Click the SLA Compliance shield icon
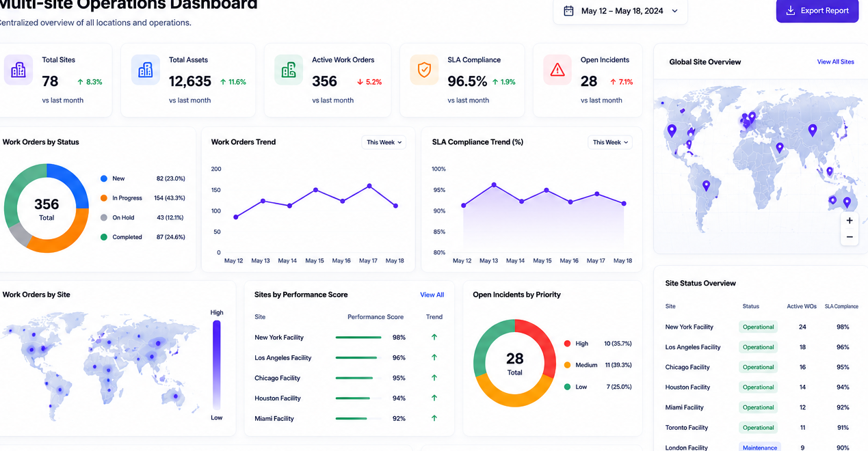 [424, 70]
